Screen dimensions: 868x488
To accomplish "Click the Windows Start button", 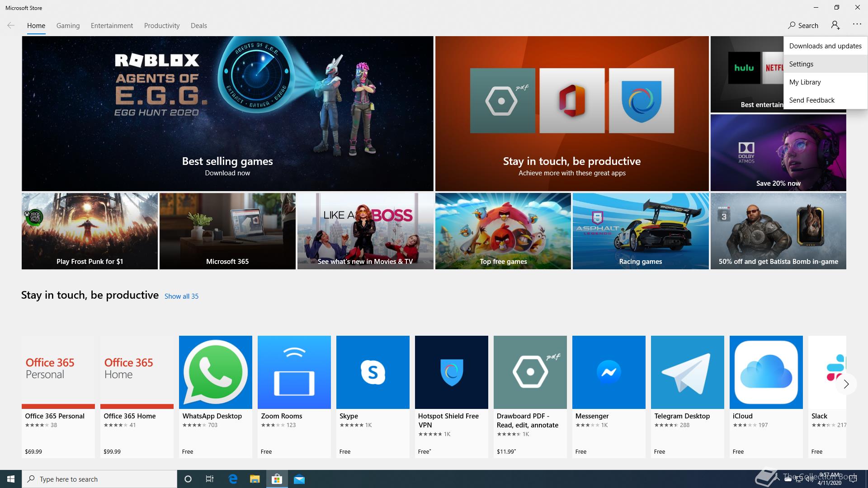I will coord(11,479).
